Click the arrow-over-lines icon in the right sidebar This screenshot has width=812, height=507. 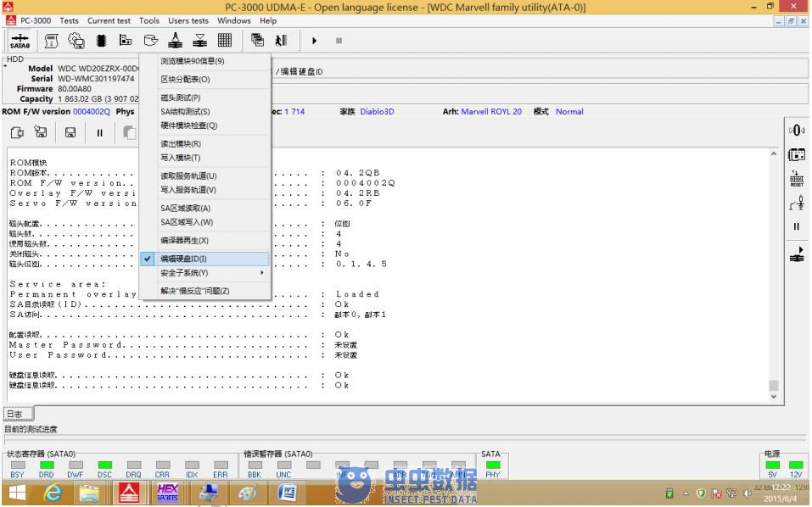[797, 254]
